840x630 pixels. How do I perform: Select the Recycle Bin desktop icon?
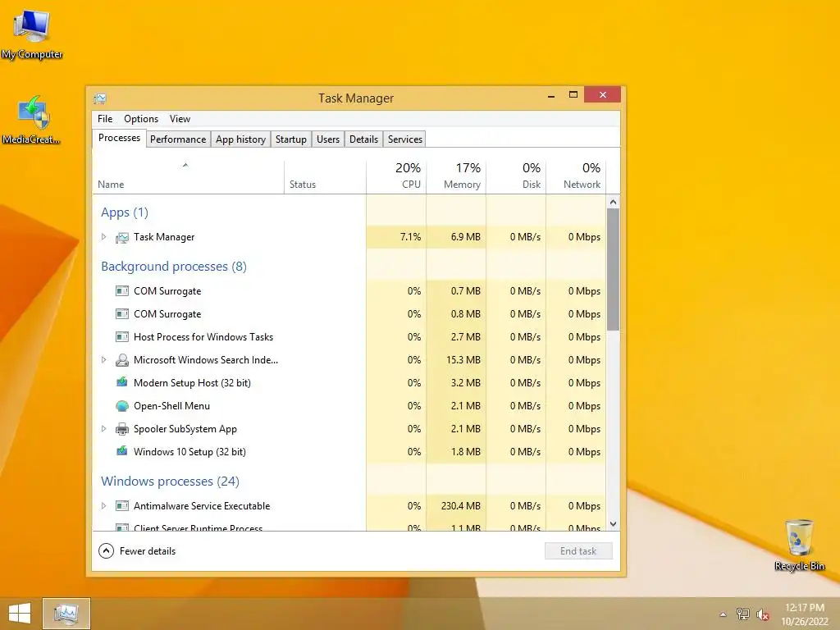(799, 545)
